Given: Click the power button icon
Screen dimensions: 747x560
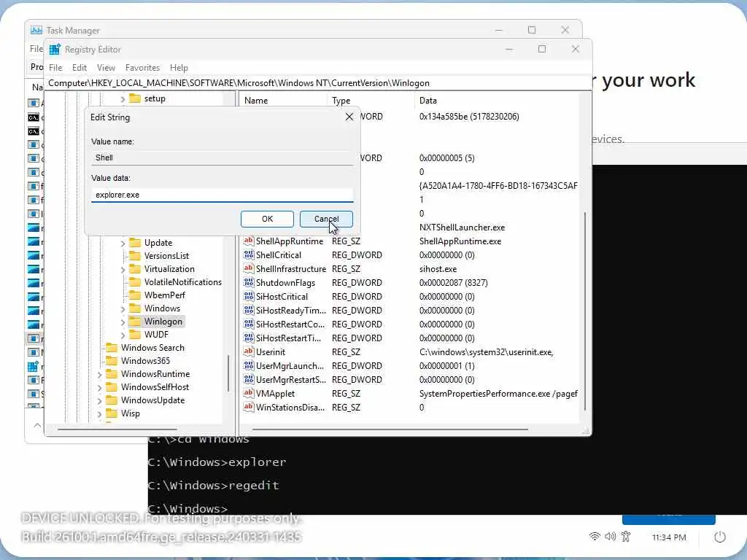Looking at the screenshot, I should click(720, 537).
